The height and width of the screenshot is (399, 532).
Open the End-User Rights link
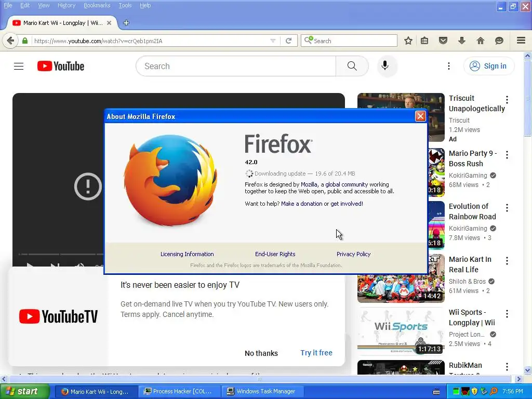(275, 254)
